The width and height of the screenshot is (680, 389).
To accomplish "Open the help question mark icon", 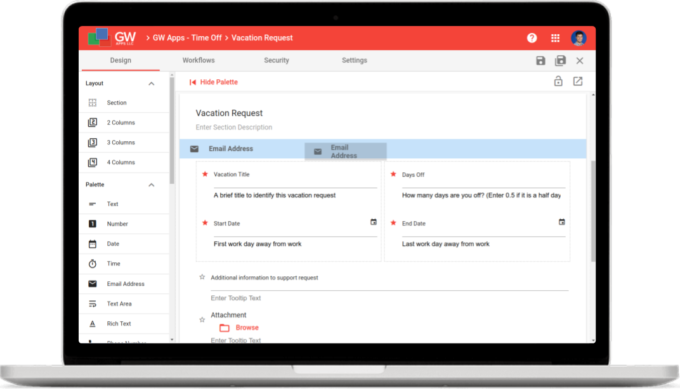I will 532,38.
